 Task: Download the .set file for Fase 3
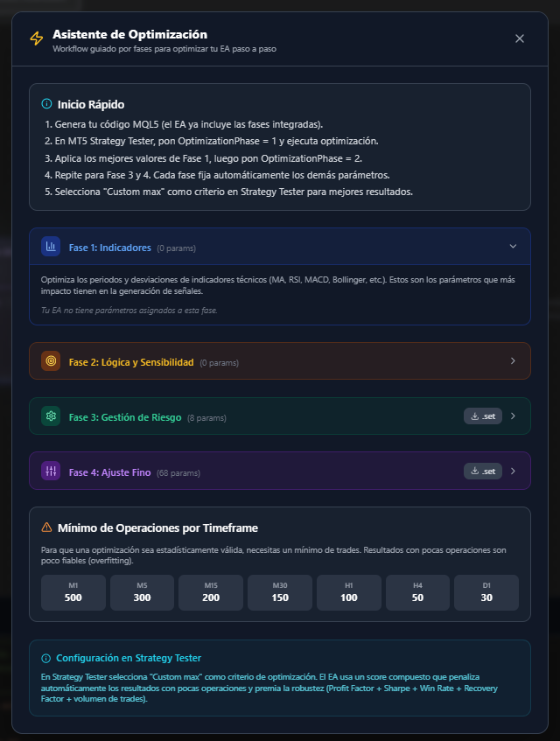(x=483, y=416)
